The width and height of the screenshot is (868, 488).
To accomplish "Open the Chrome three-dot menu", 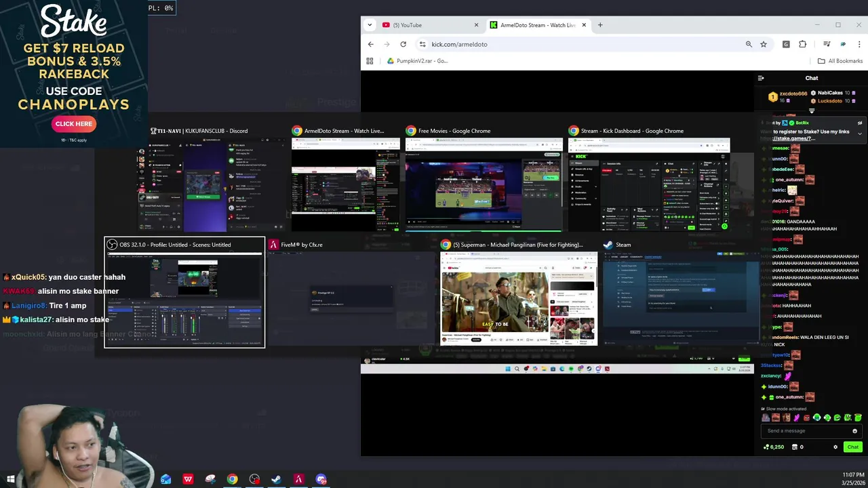I will (859, 44).
